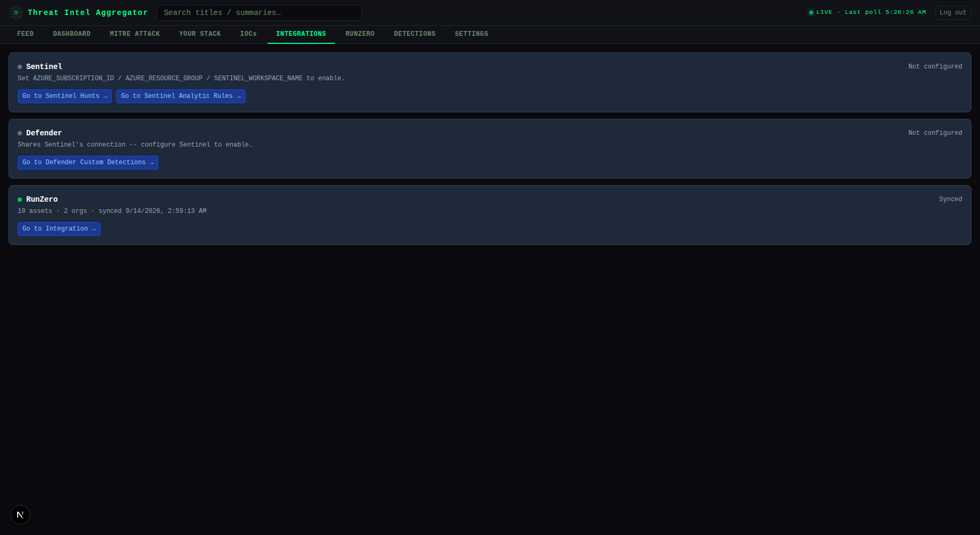Click the Log out button

click(x=953, y=12)
